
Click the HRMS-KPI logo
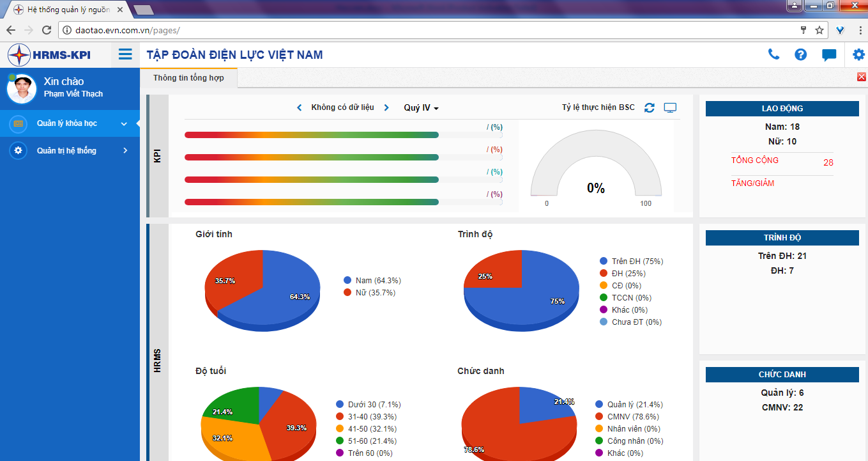point(49,55)
